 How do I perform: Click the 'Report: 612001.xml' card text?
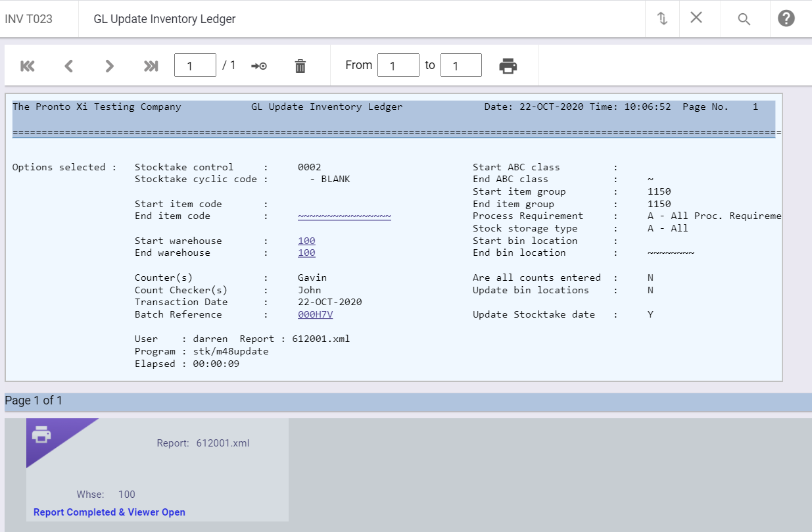coord(203,443)
